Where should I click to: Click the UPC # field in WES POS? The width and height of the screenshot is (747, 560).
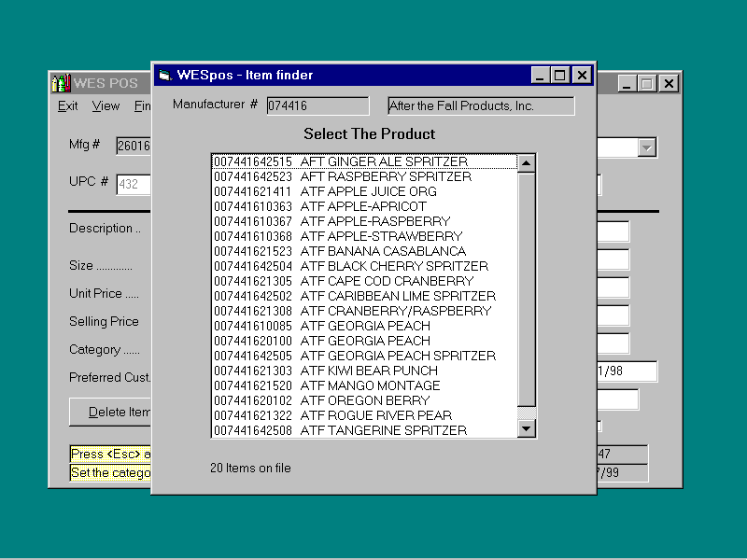pos(134,184)
